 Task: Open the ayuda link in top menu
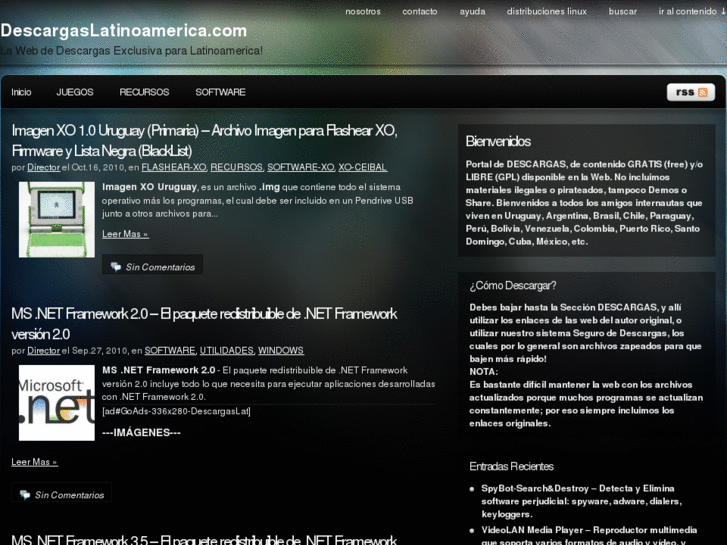click(472, 12)
